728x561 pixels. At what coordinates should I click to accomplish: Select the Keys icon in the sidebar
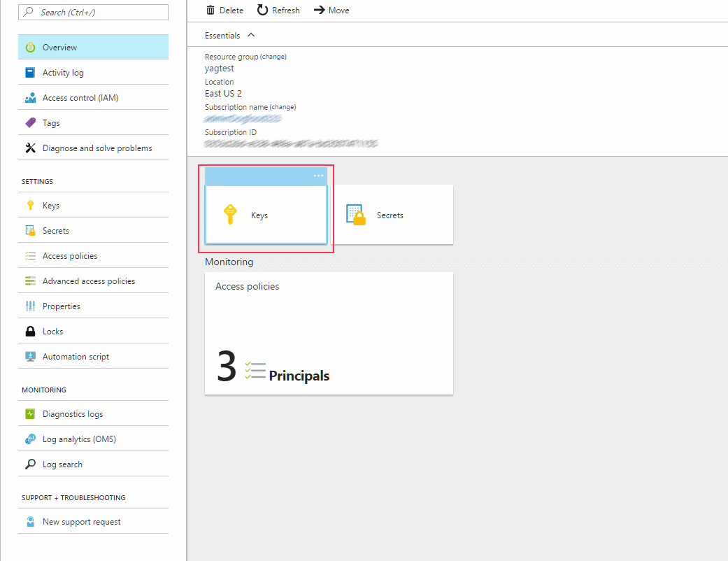coord(29,205)
